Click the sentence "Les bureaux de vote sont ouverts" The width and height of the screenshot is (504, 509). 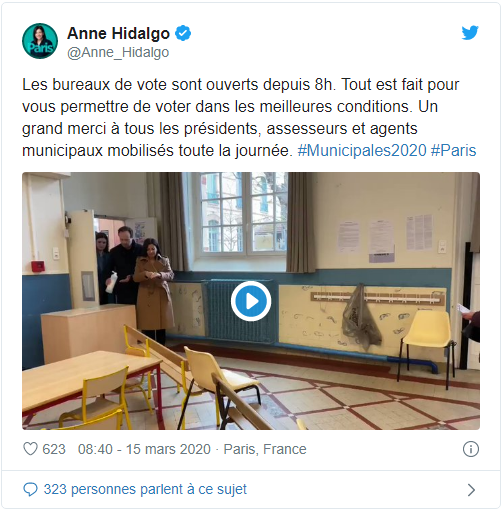pyautogui.click(x=140, y=85)
